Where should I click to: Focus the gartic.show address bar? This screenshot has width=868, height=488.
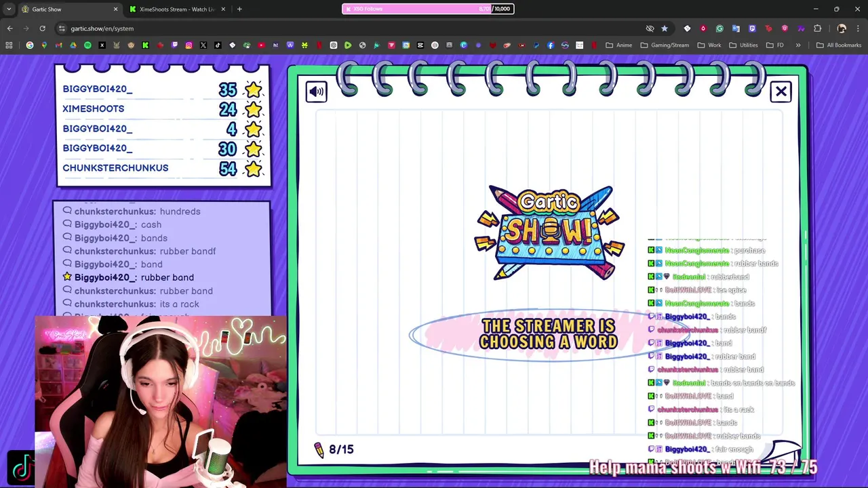[353, 28]
